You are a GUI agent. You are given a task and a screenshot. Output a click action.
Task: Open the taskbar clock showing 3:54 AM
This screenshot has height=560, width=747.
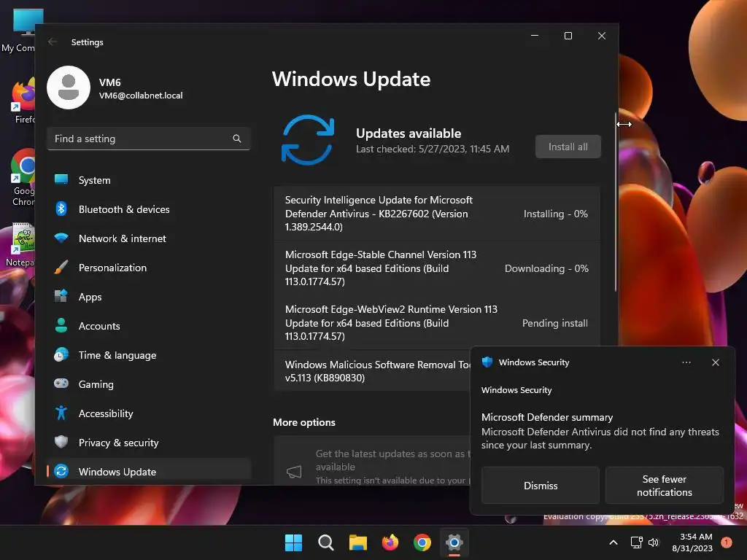[692, 542]
